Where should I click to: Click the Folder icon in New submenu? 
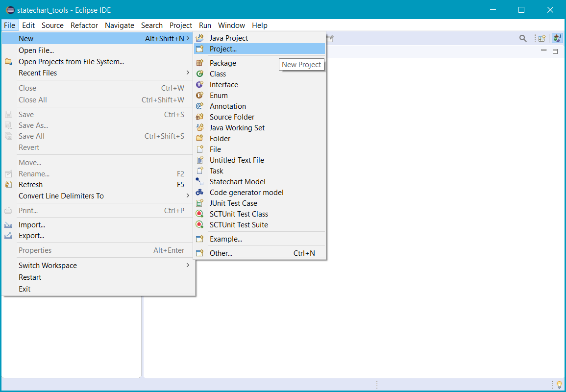[199, 138]
